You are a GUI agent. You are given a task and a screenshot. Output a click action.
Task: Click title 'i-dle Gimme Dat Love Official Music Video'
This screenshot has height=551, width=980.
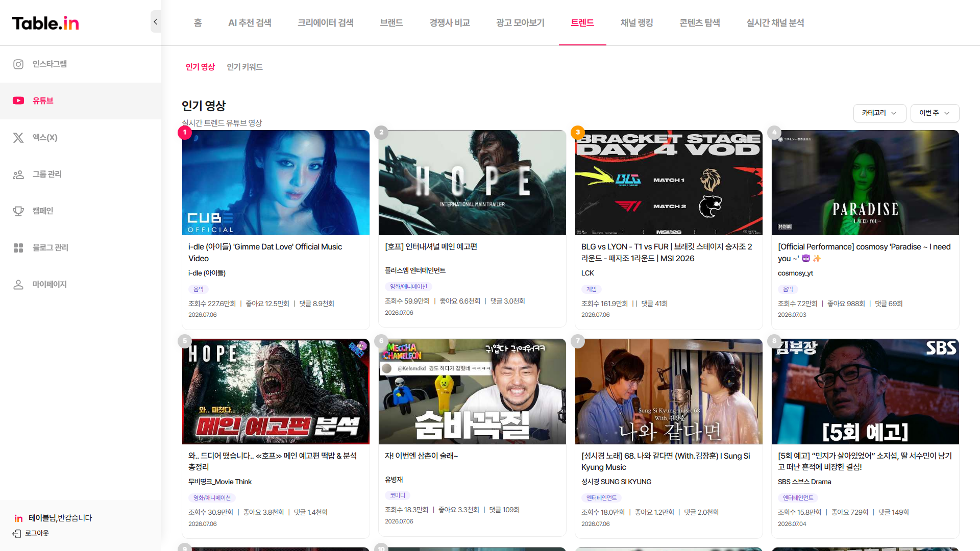265,253
